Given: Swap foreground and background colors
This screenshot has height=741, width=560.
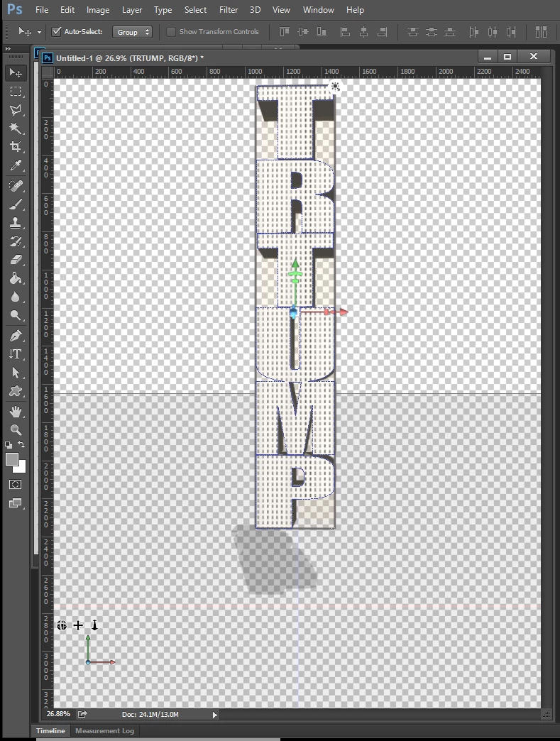Looking at the screenshot, I should click(x=21, y=444).
